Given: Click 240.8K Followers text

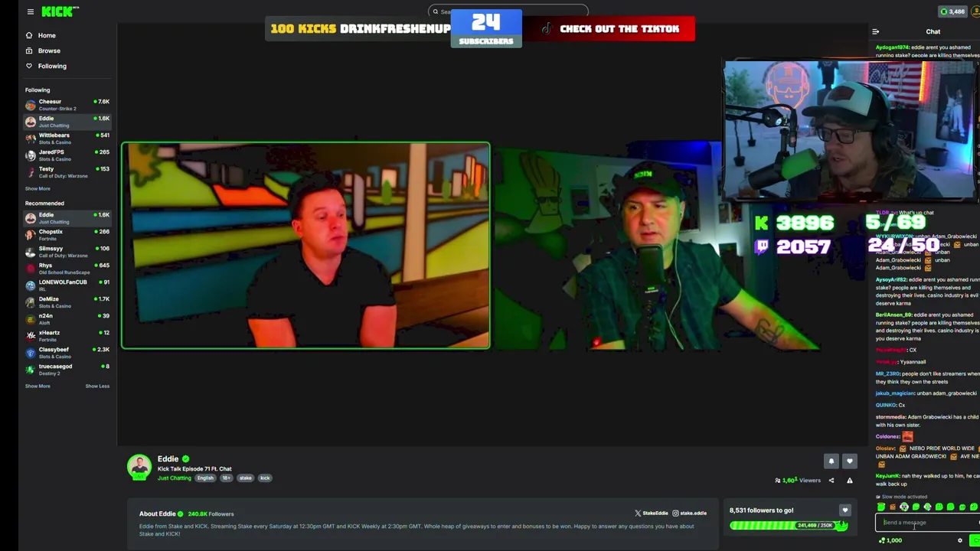Looking at the screenshot, I should tap(211, 514).
